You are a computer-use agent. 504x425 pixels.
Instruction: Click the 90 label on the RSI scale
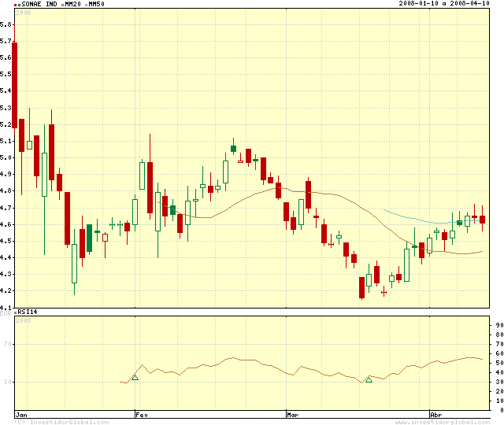(x=499, y=325)
